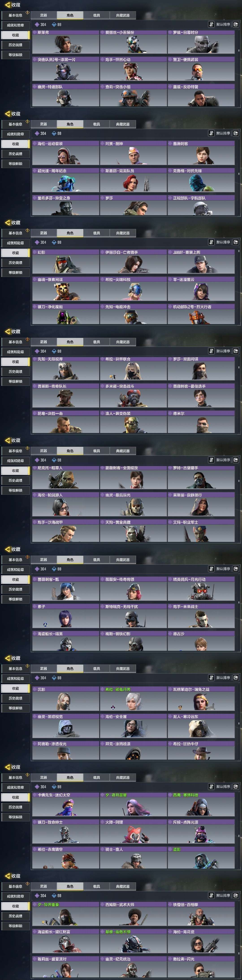This screenshot has width=242, height=980.
Task: Click the share icon above 精英佣兵-月光行动
Action: (x=236, y=569)
